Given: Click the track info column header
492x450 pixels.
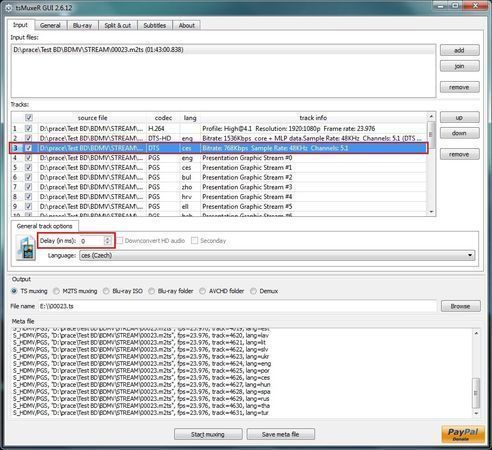Looking at the screenshot, I should pyautogui.click(x=313, y=118).
